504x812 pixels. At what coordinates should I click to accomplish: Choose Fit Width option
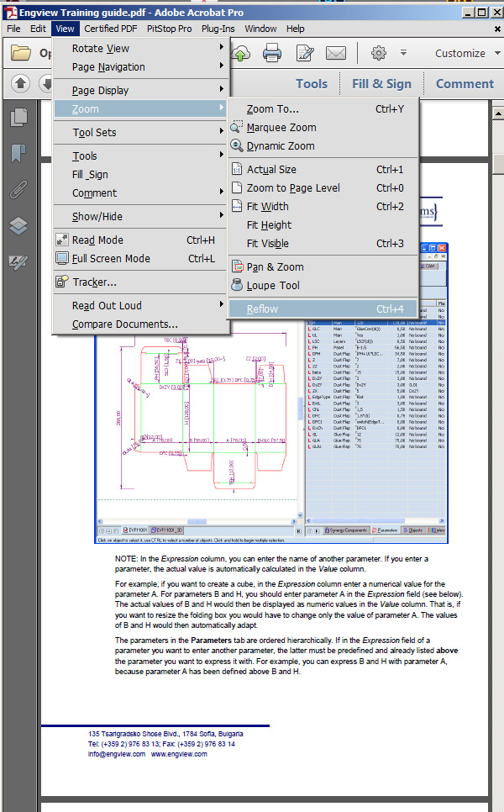pyautogui.click(x=323, y=207)
